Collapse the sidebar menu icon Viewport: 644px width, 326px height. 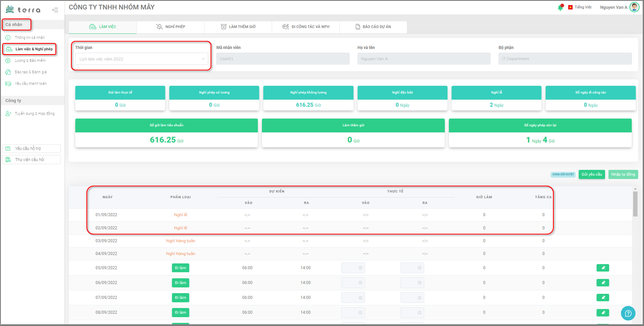55,9
